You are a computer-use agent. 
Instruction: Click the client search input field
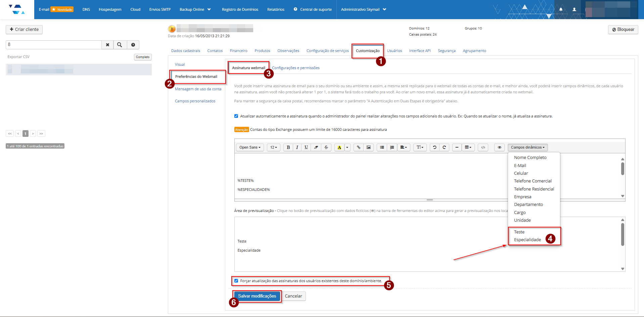[54, 45]
